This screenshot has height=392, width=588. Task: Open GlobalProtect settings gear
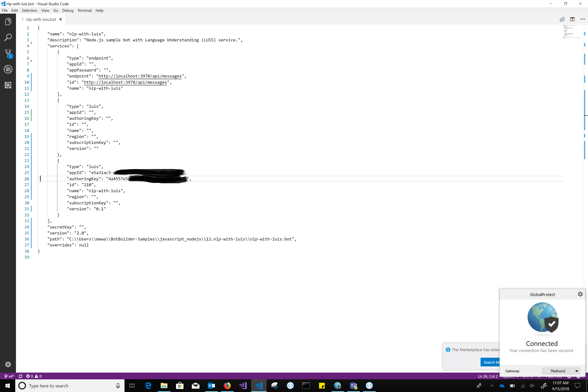581,294
